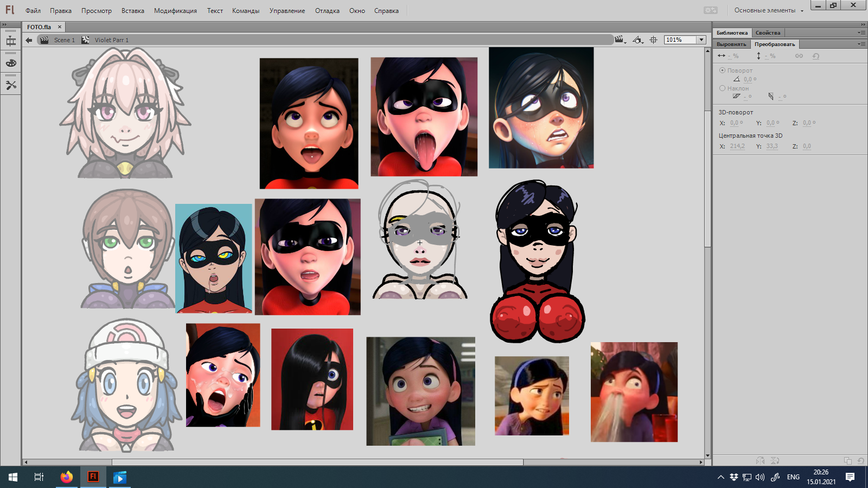Click the vertical skew value field
The image size is (868, 488).
pyautogui.click(x=781, y=97)
